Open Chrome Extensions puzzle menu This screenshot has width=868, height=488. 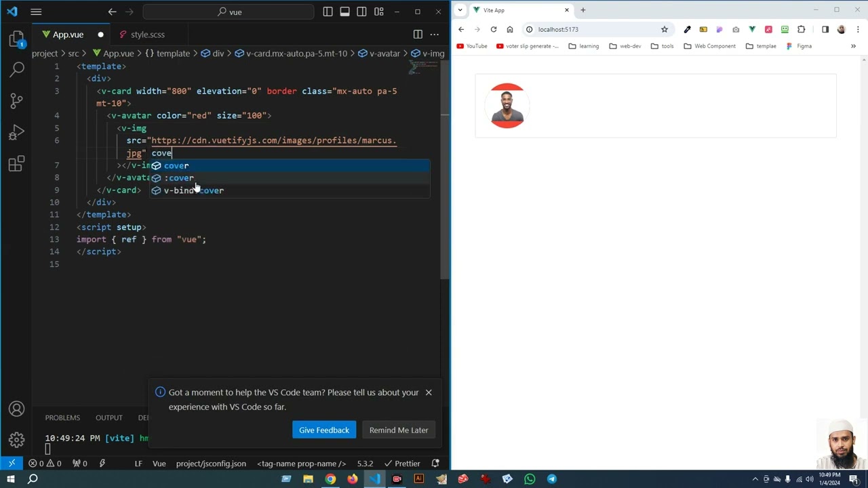801,29
